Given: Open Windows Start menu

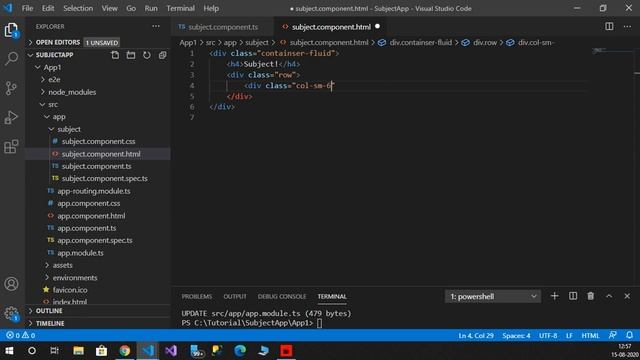Looking at the screenshot, I should coord(9,351).
